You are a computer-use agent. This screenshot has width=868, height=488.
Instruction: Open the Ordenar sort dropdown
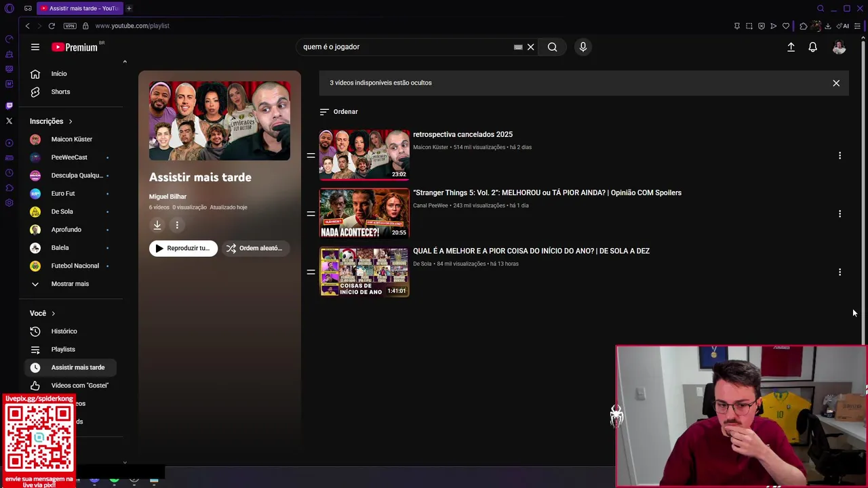click(x=339, y=112)
